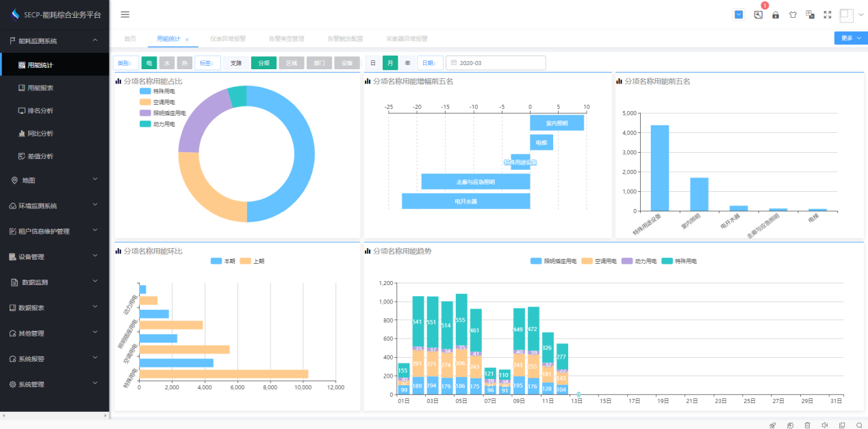Click the trash icon in bottom bar
The height and width of the screenshot is (429, 868).
807,425
